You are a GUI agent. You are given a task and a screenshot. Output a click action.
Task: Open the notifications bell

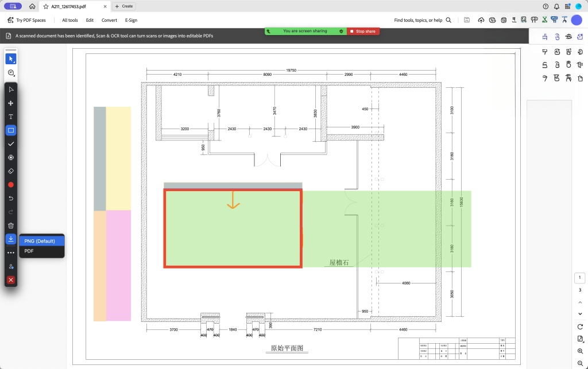[556, 6]
